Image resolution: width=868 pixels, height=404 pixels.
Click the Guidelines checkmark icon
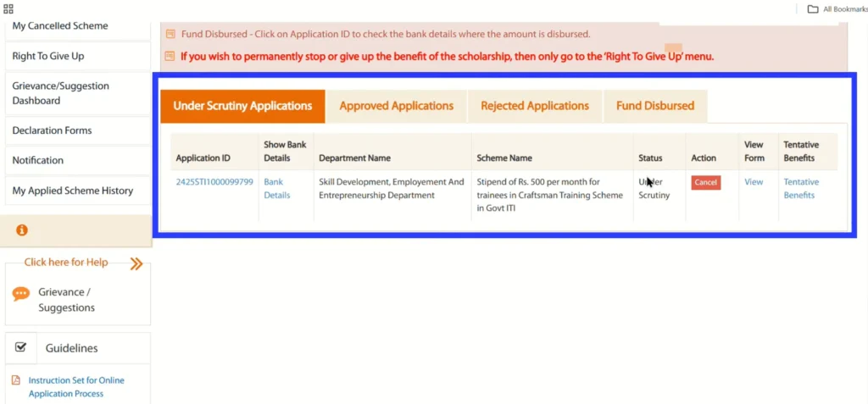[x=21, y=347]
